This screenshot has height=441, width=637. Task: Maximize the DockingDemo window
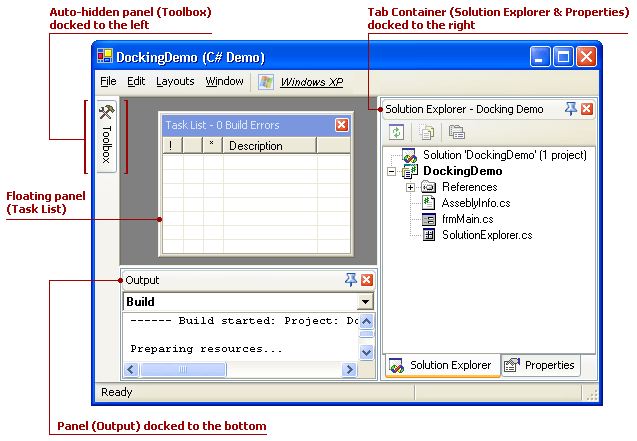pos(563,56)
